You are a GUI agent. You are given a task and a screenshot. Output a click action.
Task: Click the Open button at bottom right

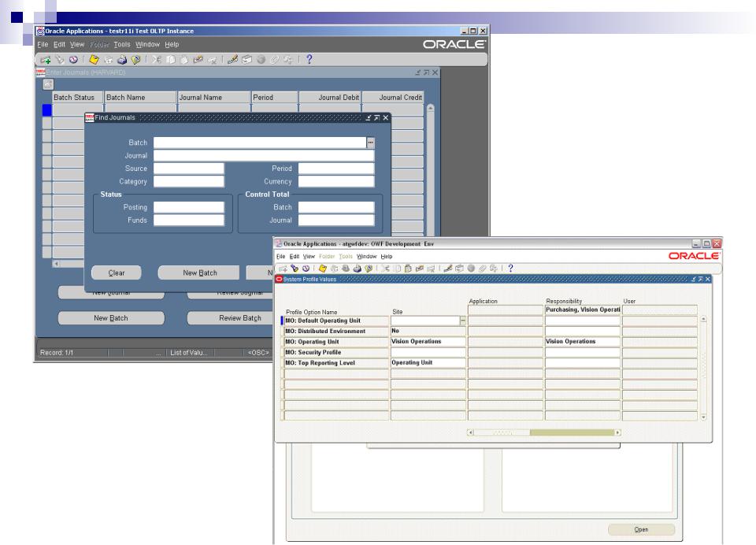pyautogui.click(x=641, y=529)
